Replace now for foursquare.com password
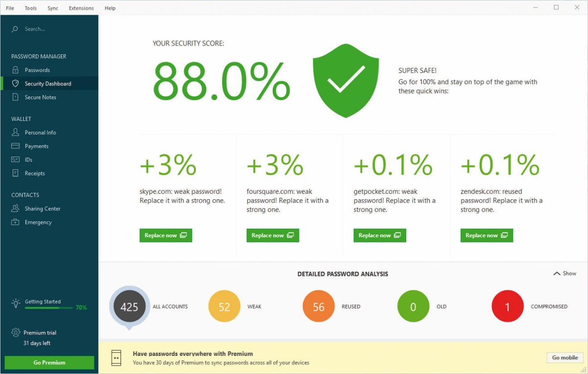588x374 pixels. 272,235
